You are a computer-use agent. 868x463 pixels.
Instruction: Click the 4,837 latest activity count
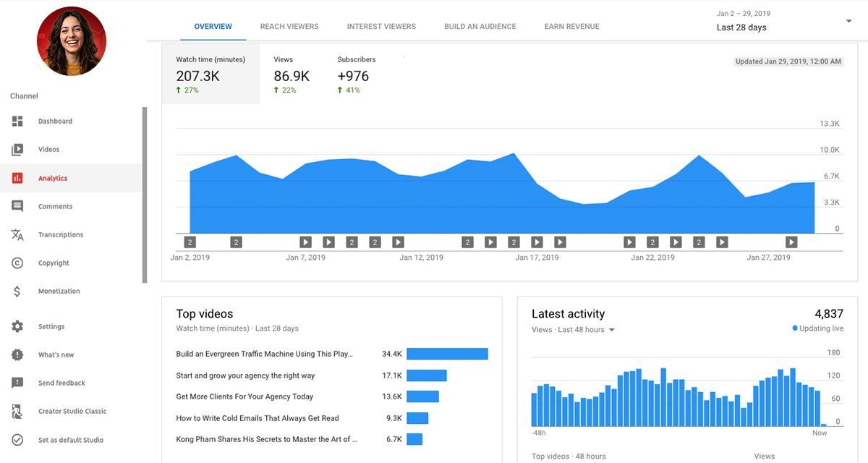pyautogui.click(x=829, y=314)
